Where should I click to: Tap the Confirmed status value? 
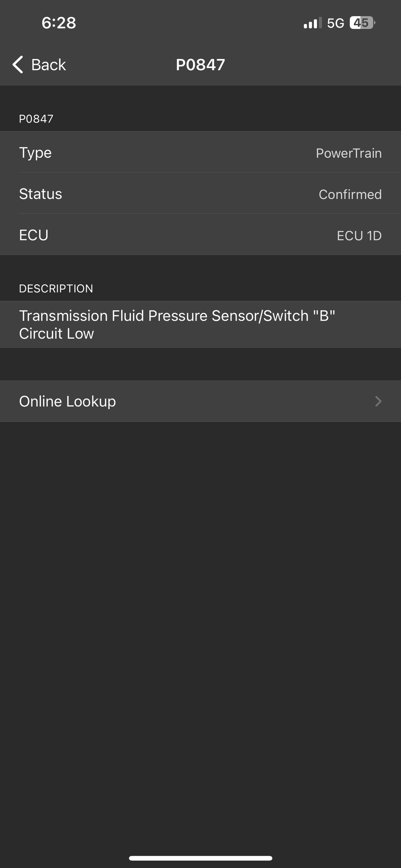(350, 195)
